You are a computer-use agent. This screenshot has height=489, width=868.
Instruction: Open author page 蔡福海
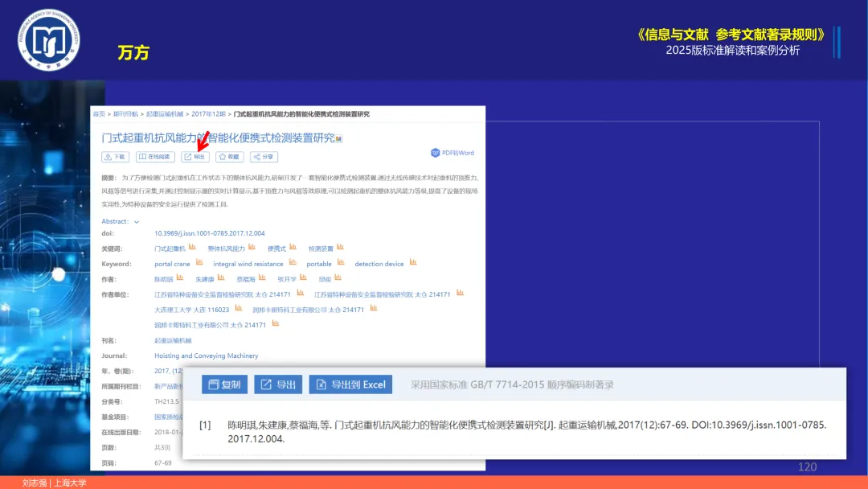click(x=246, y=279)
